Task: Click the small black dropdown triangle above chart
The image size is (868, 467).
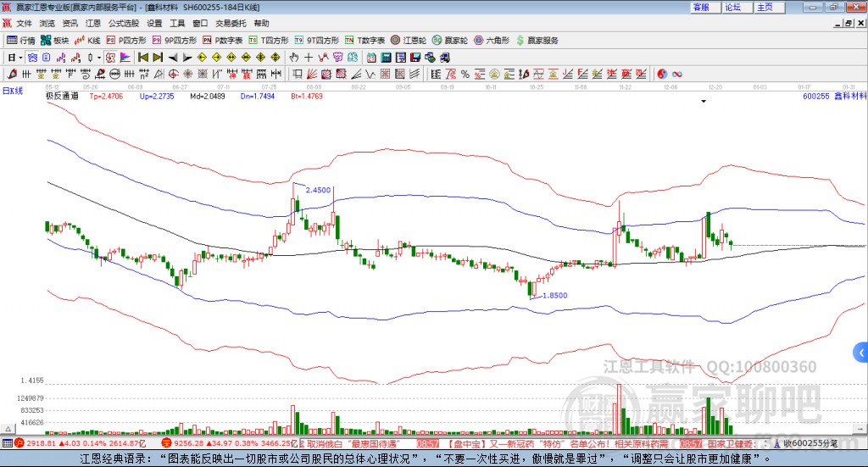Action: coord(704,101)
